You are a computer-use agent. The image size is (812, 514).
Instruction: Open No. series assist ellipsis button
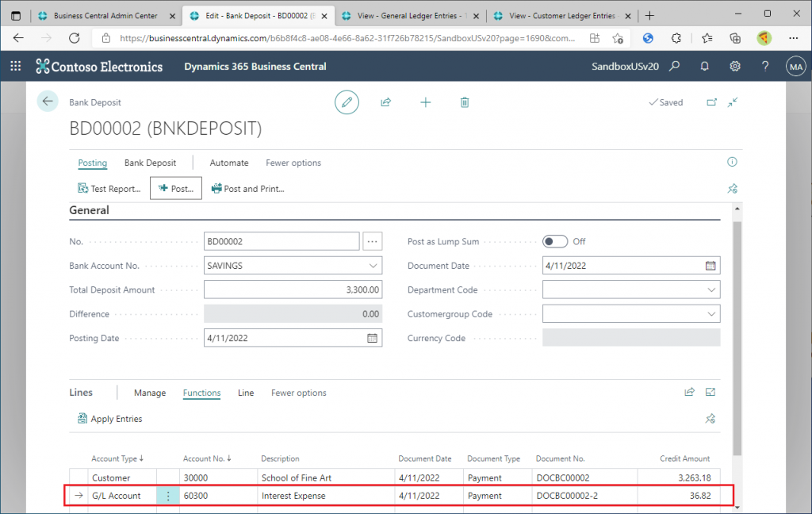pos(373,241)
